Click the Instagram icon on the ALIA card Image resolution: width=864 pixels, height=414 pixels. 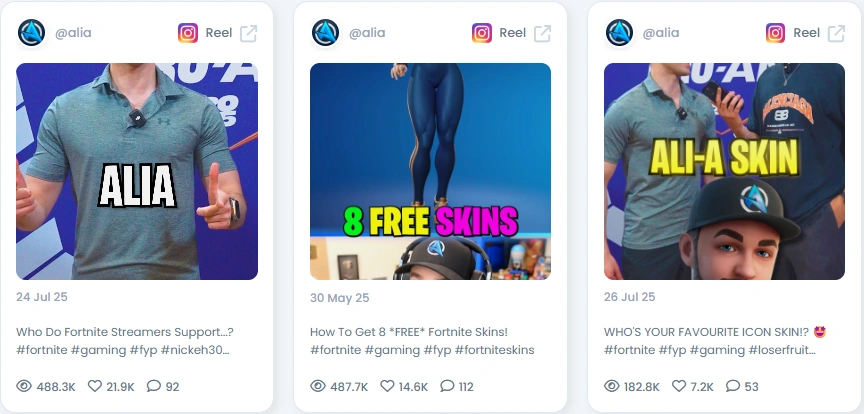point(188,33)
